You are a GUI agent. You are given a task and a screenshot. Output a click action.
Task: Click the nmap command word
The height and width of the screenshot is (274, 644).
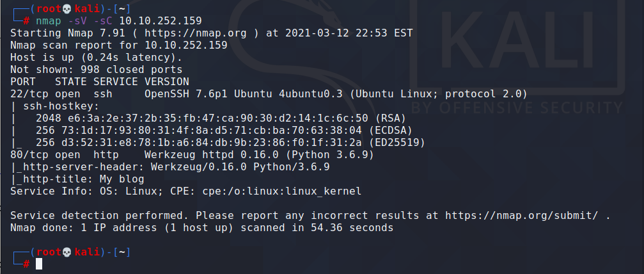[x=49, y=20]
